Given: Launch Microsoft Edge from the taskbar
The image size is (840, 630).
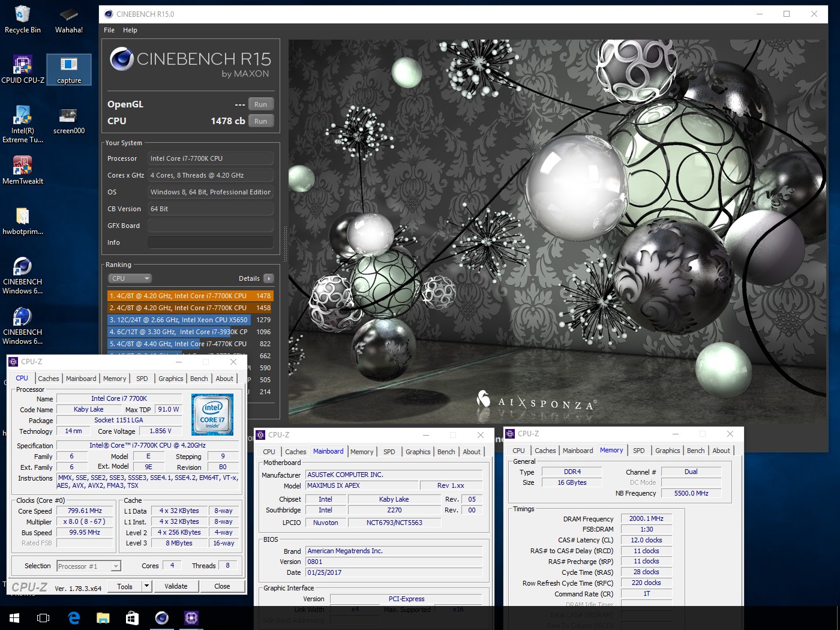Looking at the screenshot, I should coord(74,618).
